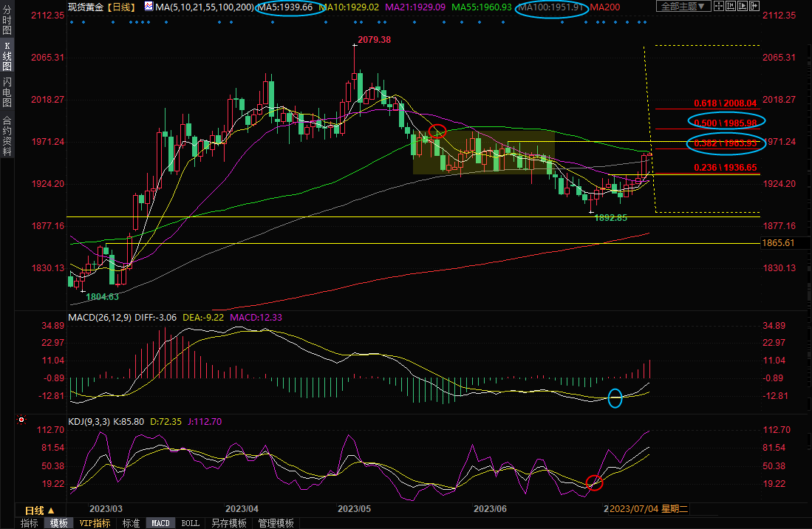Click the 2079.38 high price label
812x529 pixels.
pyautogui.click(x=374, y=39)
